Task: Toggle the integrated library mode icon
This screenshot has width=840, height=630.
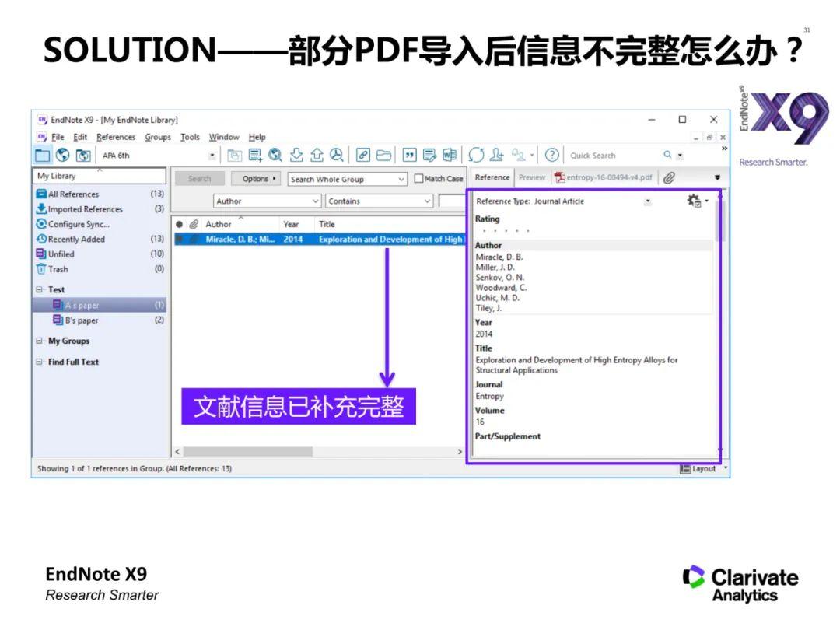Action: tap(85, 155)
